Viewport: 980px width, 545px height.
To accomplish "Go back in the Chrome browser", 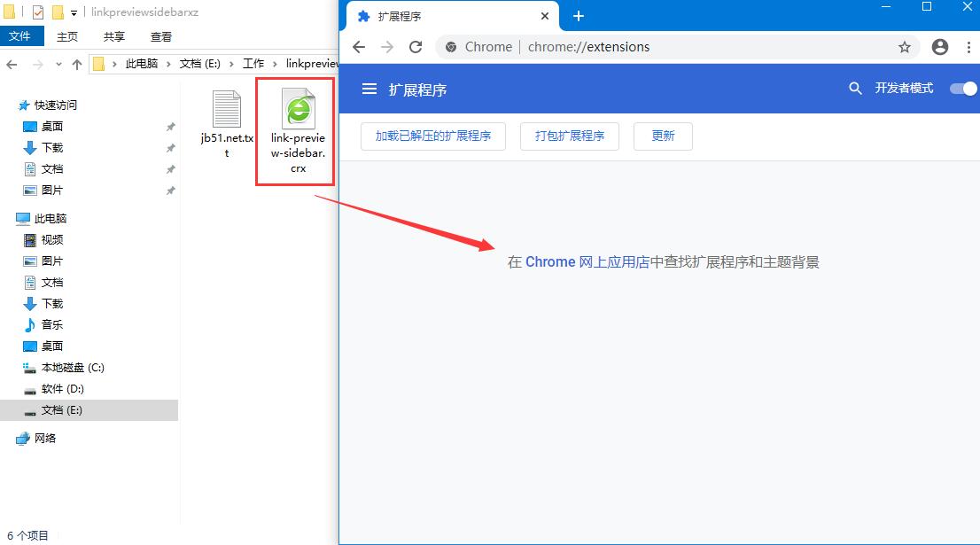I will (359, 47).
